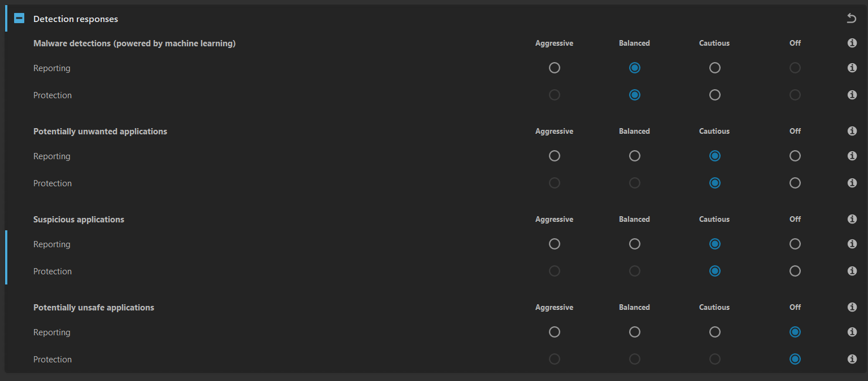Select Cautious for Malware detections Reporting

pos(715,68)
